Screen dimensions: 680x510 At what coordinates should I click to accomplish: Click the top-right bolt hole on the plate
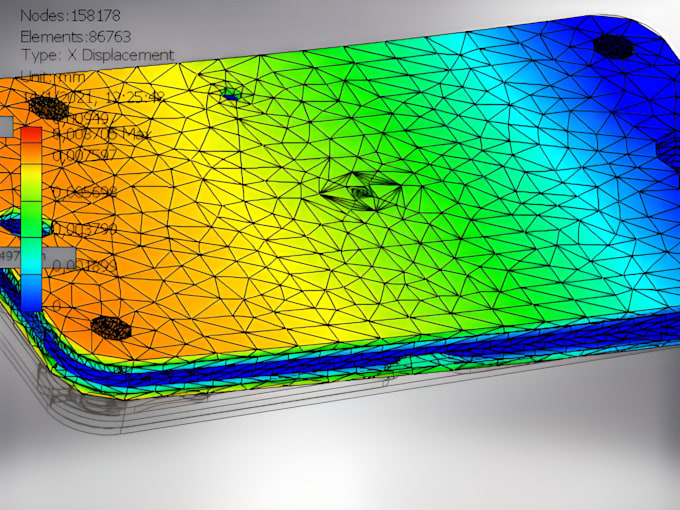tap(613, 47)
